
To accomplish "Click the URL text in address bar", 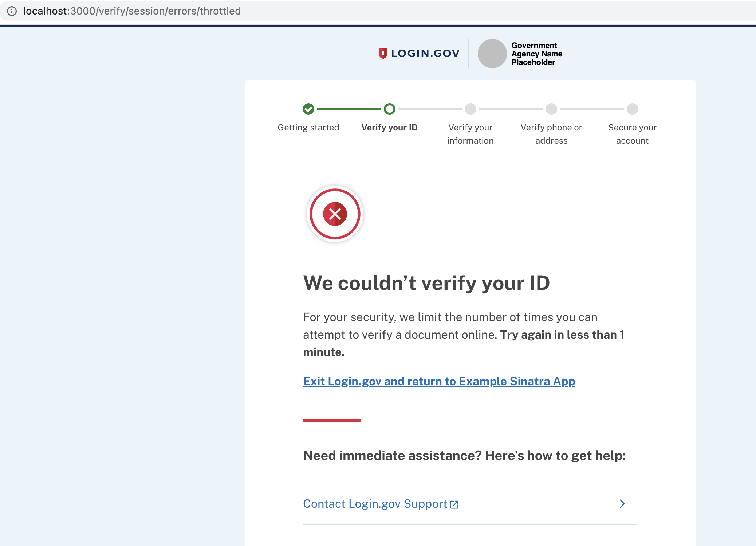I will tap(132, 11).
